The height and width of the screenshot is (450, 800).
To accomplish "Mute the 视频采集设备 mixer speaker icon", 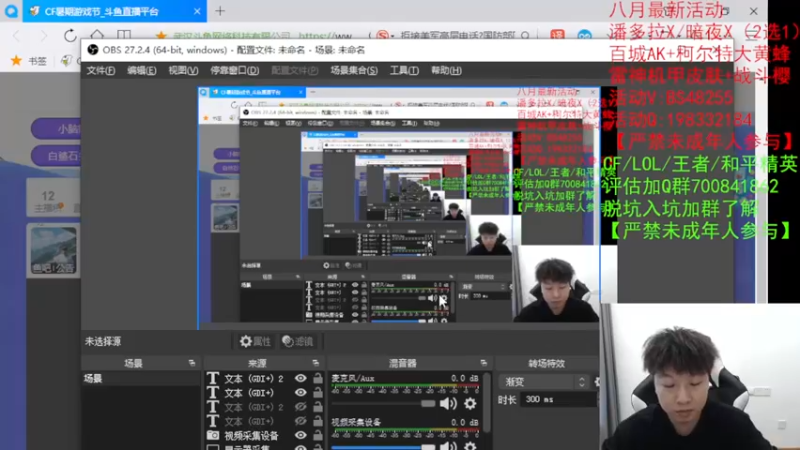I will [x=448, y=445].
